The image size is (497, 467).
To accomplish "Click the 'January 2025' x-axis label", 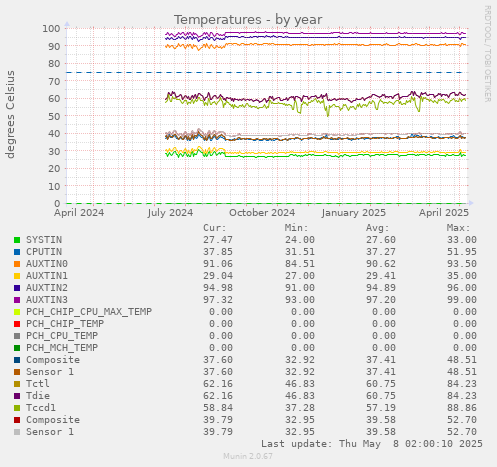I will [x=354, y=213].
